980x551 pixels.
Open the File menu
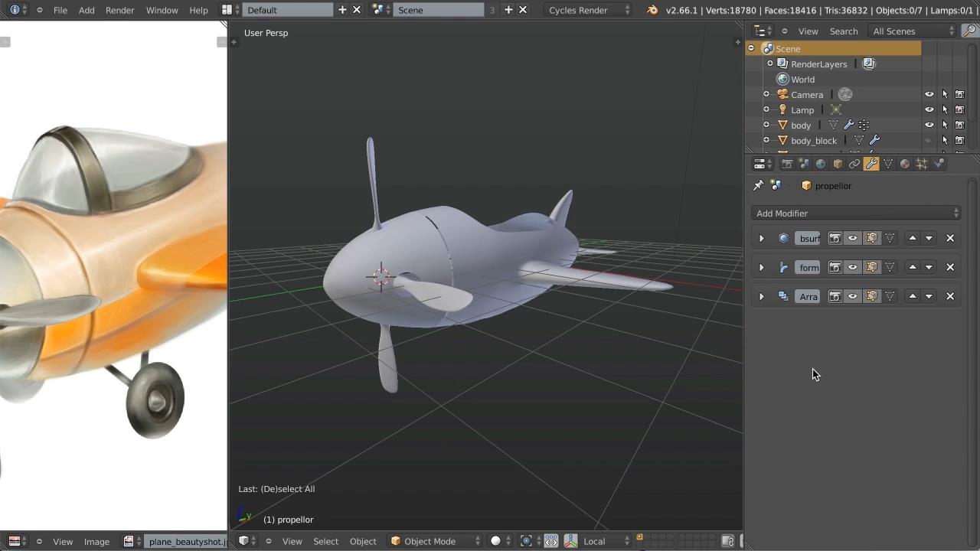60,10
